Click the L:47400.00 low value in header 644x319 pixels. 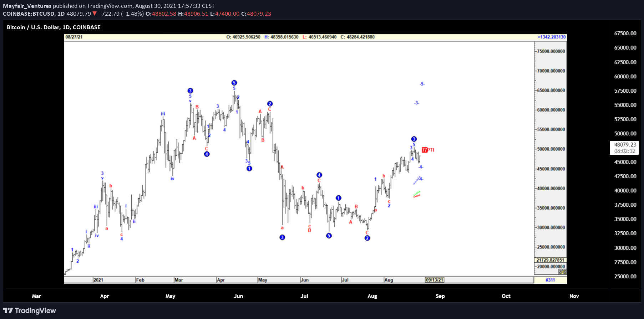[x=225, y=14]
